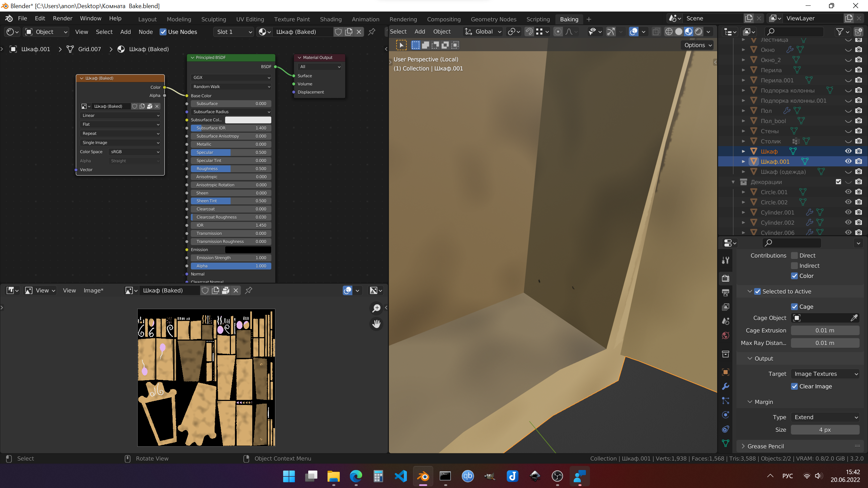Open the sRGB Color Space dropdown
Screen dimensions: 868x488
point(135,152)
